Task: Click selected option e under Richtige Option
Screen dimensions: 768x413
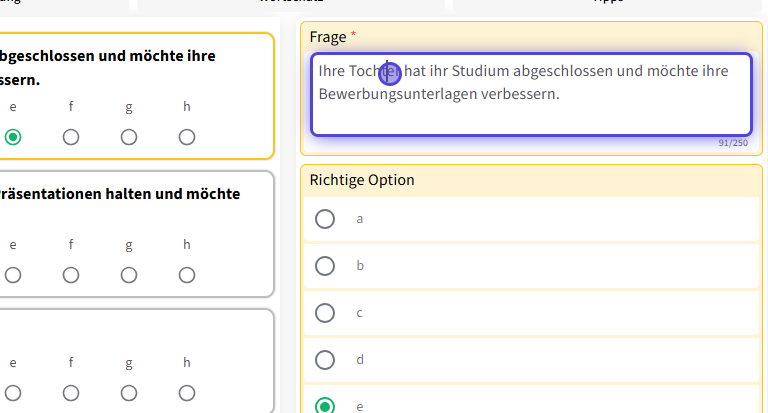Action: [x=325, y=406]
